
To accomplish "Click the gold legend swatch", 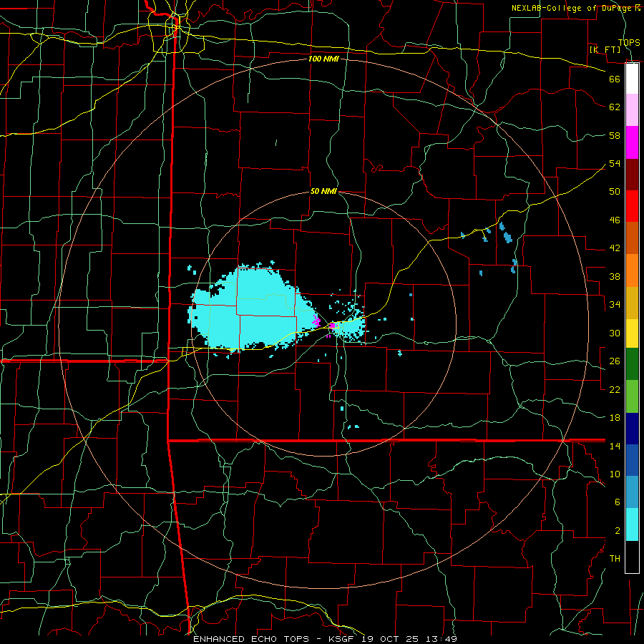I will tap(632, 303).
